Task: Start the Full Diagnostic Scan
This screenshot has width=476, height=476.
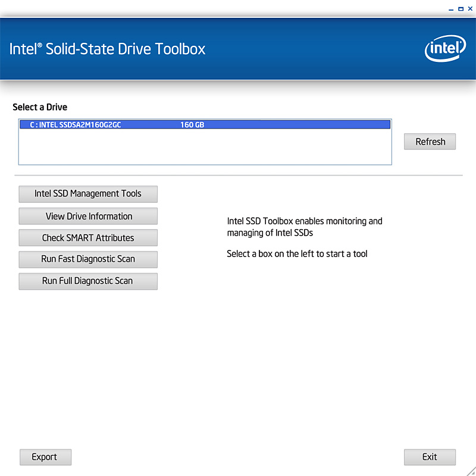Action: [88, 281]
